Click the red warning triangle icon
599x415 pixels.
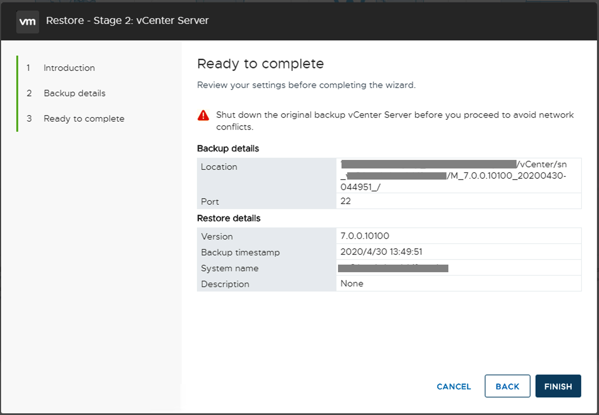click(203, 115)
